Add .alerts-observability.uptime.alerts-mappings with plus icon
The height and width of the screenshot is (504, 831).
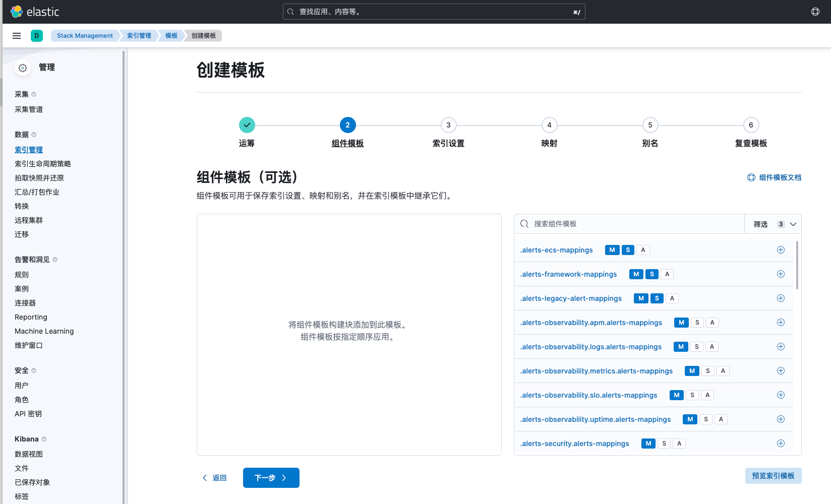[781, 419]
